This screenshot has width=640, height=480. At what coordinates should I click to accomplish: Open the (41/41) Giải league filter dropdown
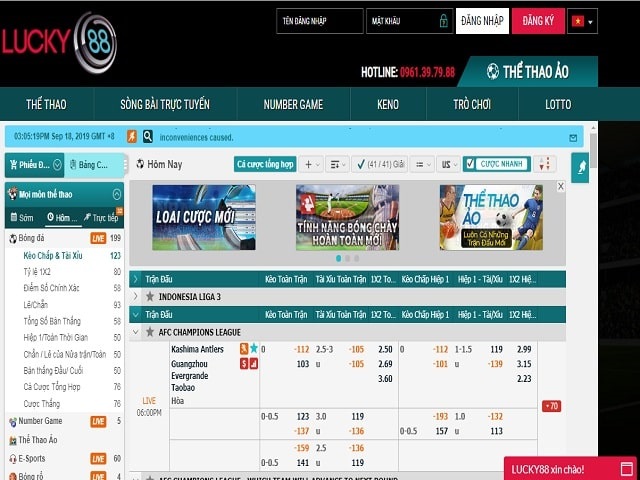[x=380, y=164]
